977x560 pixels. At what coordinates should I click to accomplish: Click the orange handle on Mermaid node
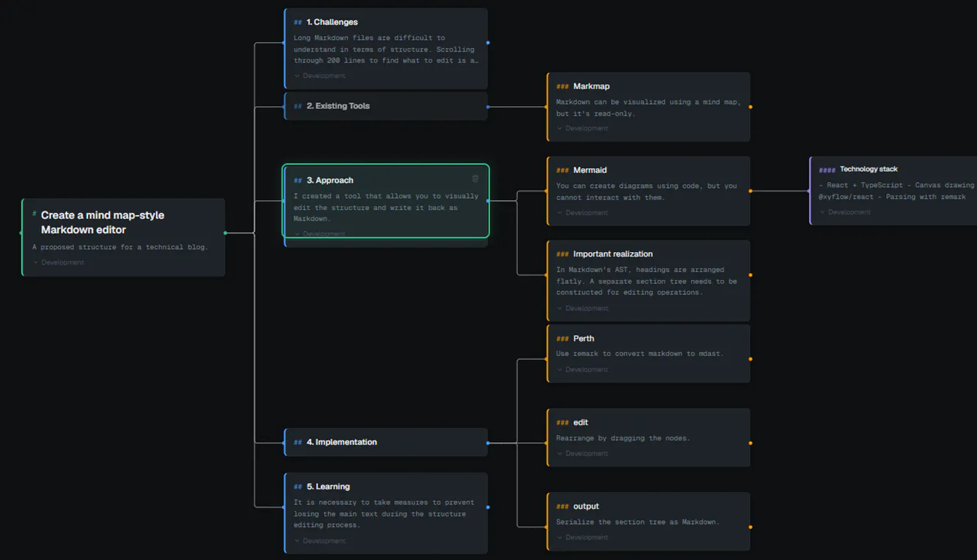tap(750, 191)
